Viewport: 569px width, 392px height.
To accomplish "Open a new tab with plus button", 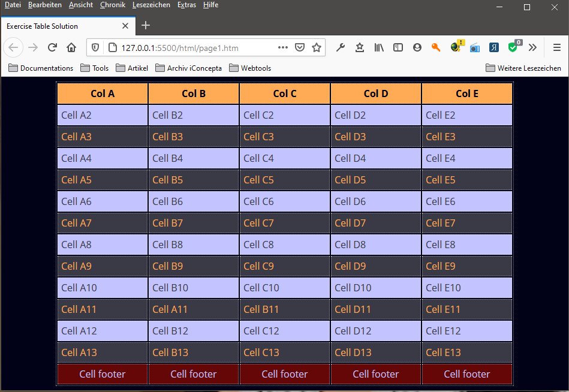I will coord(146,25).
